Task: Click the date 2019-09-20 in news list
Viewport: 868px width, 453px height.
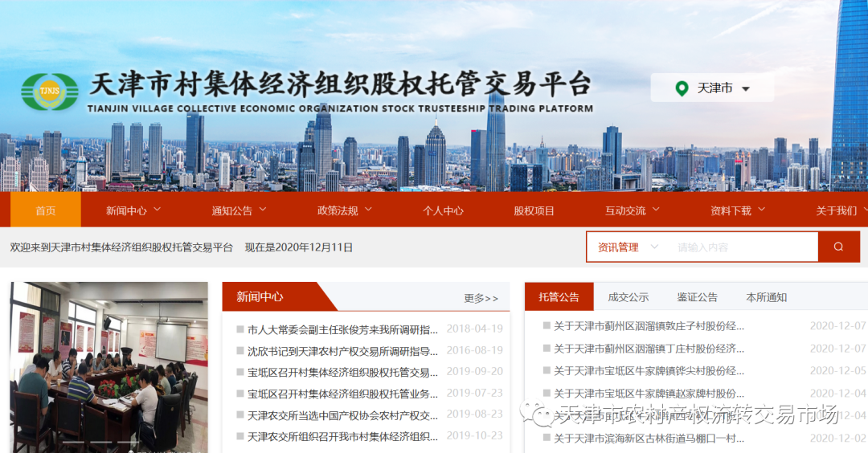Action: 475,371
